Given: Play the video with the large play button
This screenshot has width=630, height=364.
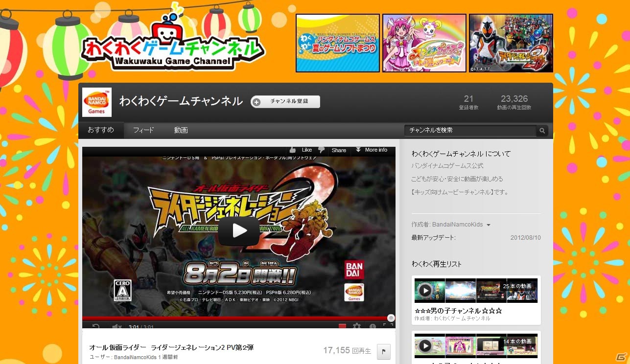Looking at the screenshot, I should coord(238,231).
